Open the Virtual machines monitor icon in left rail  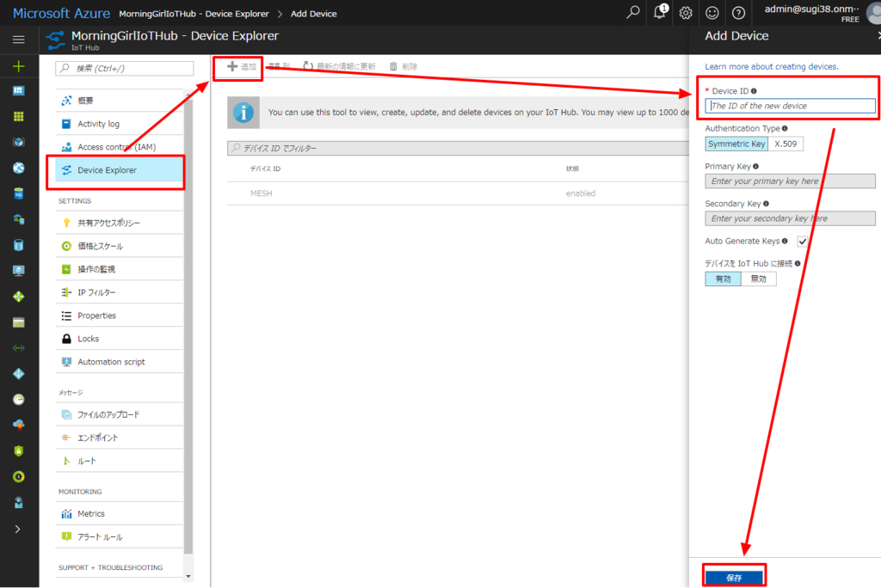(x=19, y=271)
